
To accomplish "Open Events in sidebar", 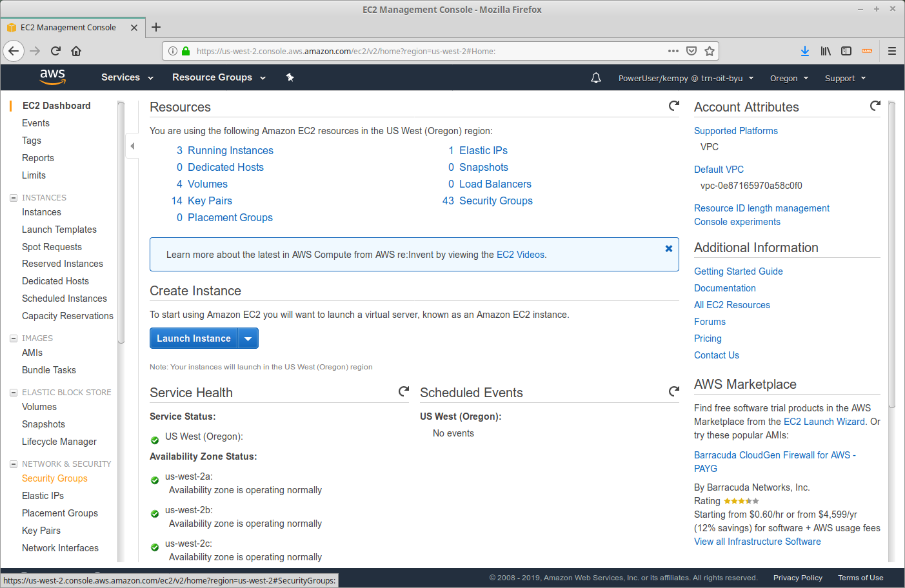I will (35, 123).
